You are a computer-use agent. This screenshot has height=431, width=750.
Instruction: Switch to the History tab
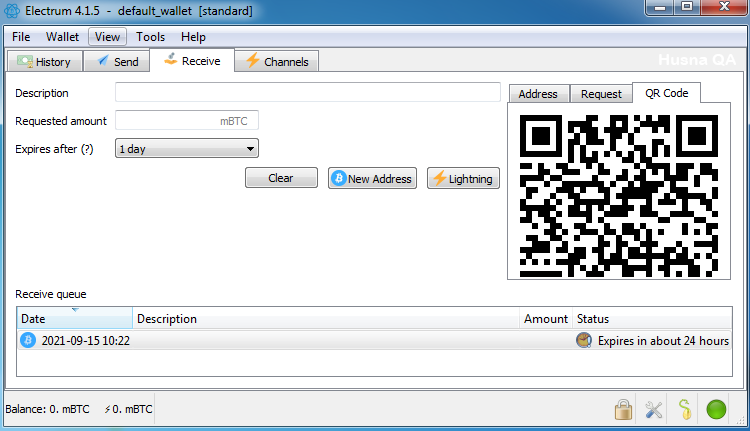[x=44, y=62]
